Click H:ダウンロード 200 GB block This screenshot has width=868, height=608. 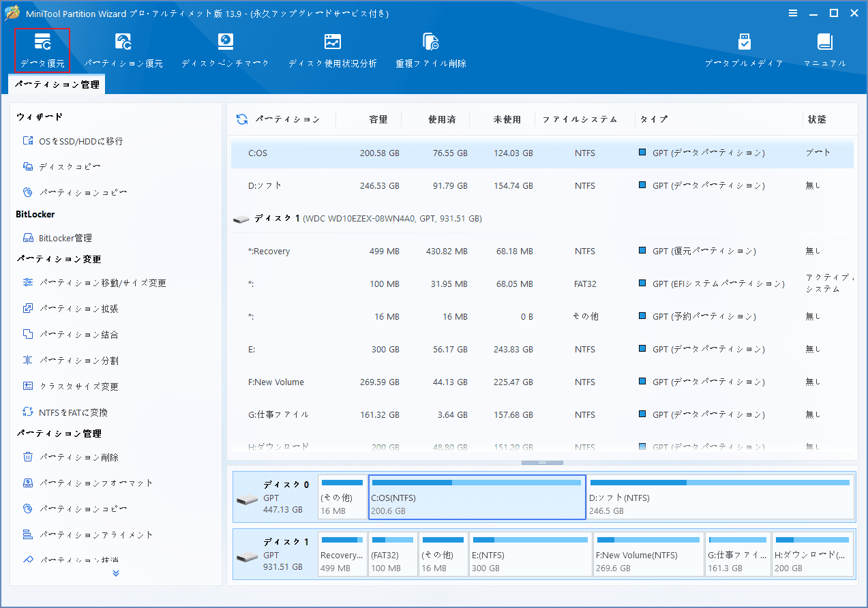tap(813, 554)
